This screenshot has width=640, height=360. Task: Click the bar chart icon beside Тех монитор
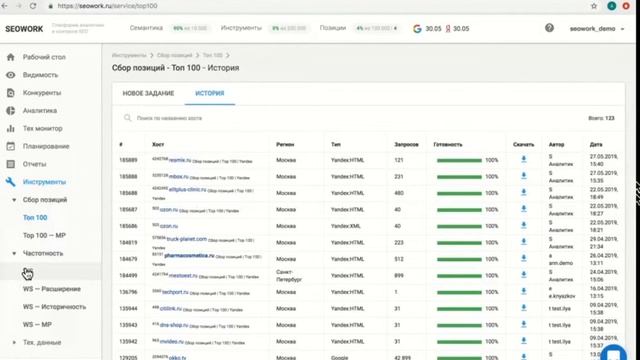coord(11,128)
